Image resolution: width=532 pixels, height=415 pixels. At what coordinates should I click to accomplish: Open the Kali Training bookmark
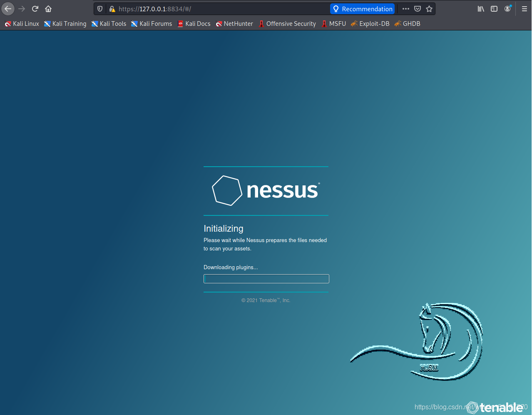point(65,24)
